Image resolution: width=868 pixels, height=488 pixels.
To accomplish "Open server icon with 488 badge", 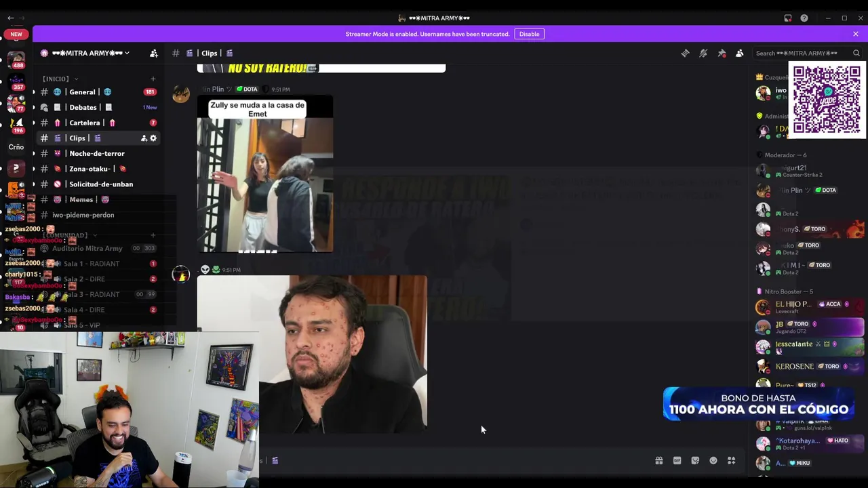I will [x=16, y=59].
